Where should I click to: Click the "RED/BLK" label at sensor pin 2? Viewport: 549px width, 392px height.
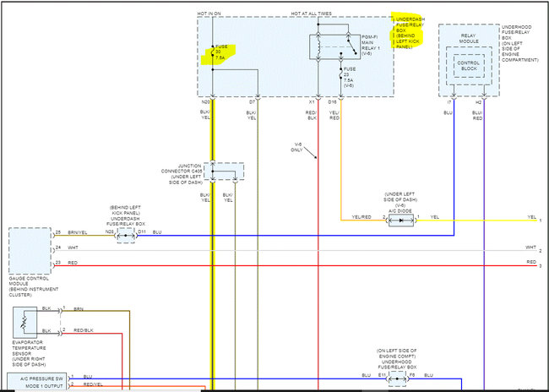84,330
